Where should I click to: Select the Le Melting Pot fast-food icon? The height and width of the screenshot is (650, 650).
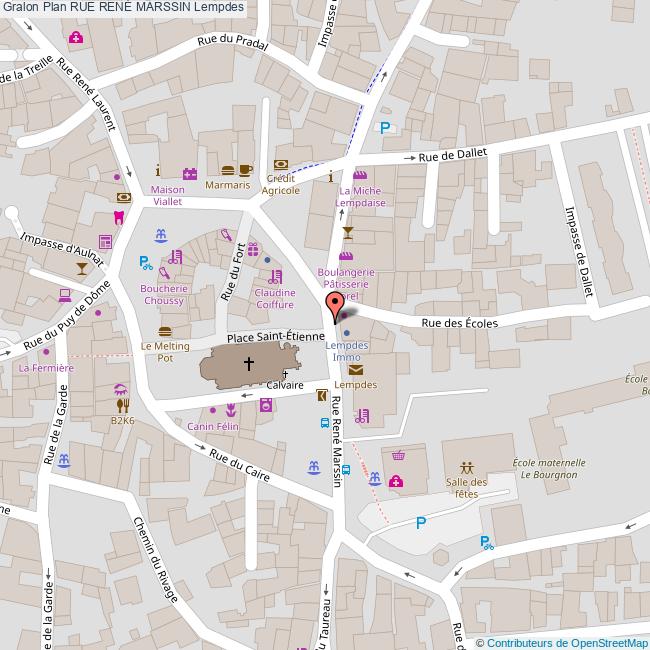[165, 332]
